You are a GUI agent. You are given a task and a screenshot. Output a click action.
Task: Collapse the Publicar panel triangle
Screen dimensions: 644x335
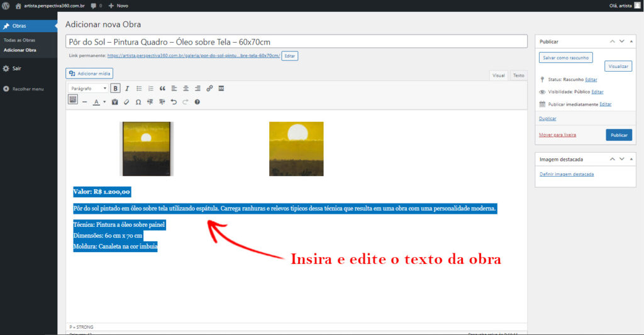coord(631,41)
